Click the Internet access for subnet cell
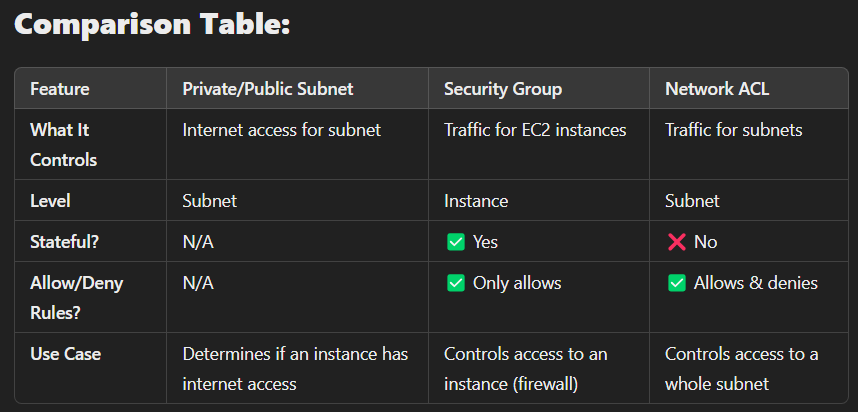The height and width of the screenshot is (412, 858). 281,130
